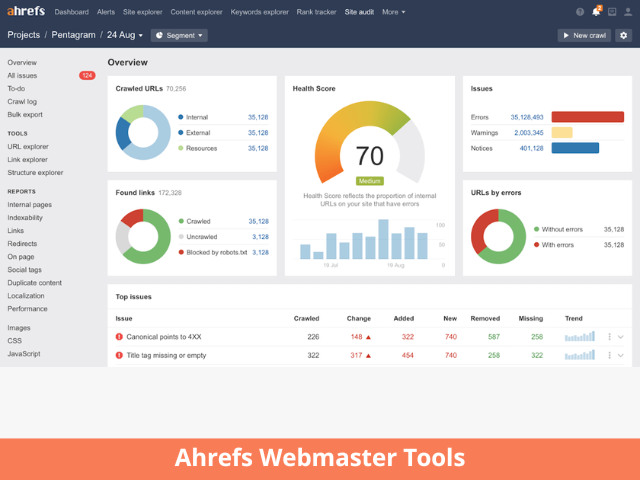The image size is (640, 480).
Task: Click the Health Score gauge
Action: pyautogui.click(x=369, y=142)
